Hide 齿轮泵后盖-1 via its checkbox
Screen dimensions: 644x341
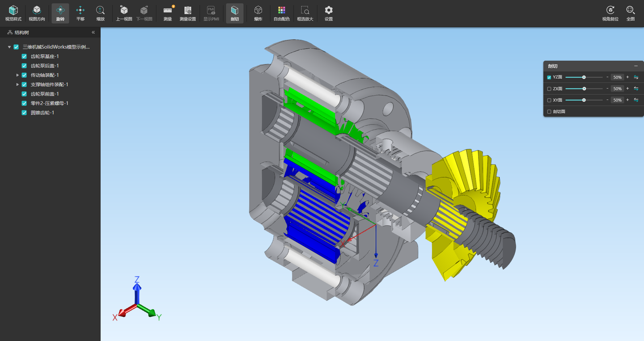coord(24,66)
